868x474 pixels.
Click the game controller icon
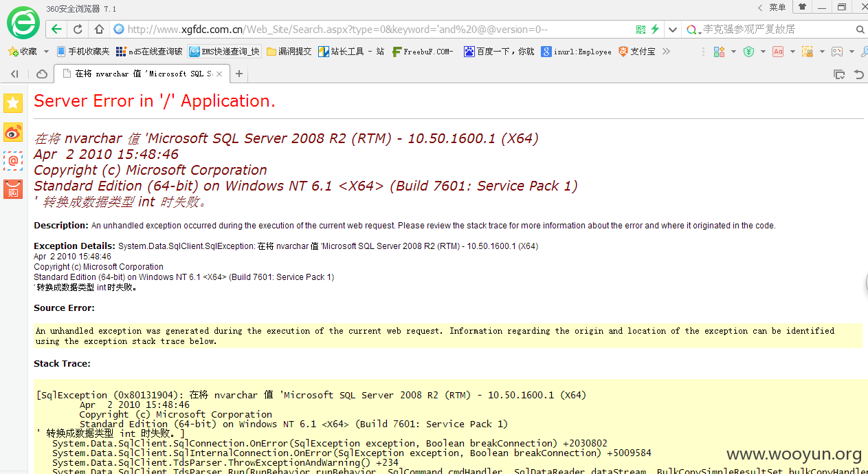[837, 52]
